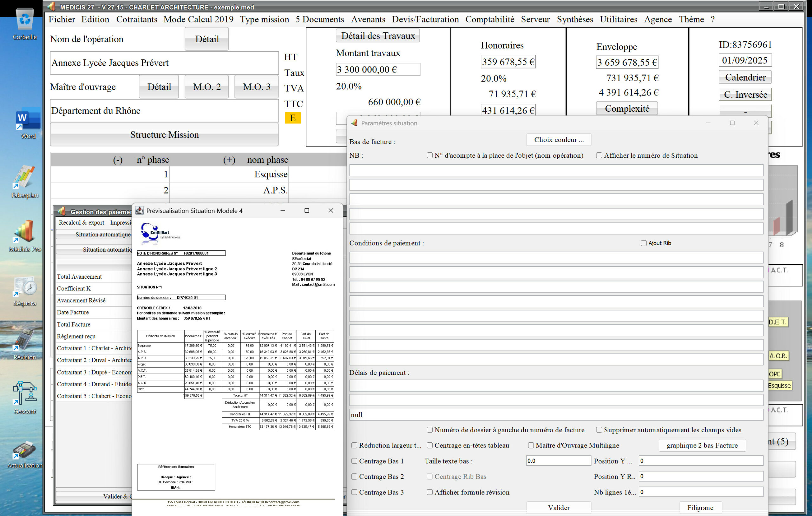Click the yellow E indicator
Viewport: 812px width, 516px height.
[292, 118]
